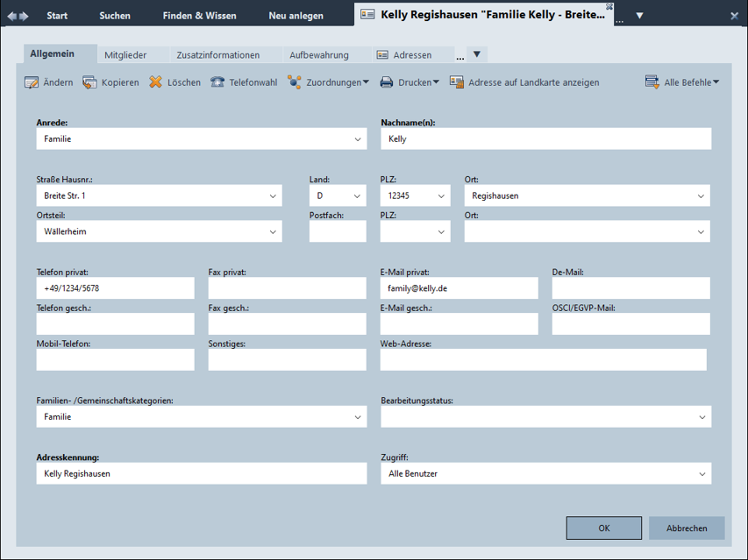Click the Mobil-Telefon input field
Screen dimensions: 748x560
click(115, 360)
